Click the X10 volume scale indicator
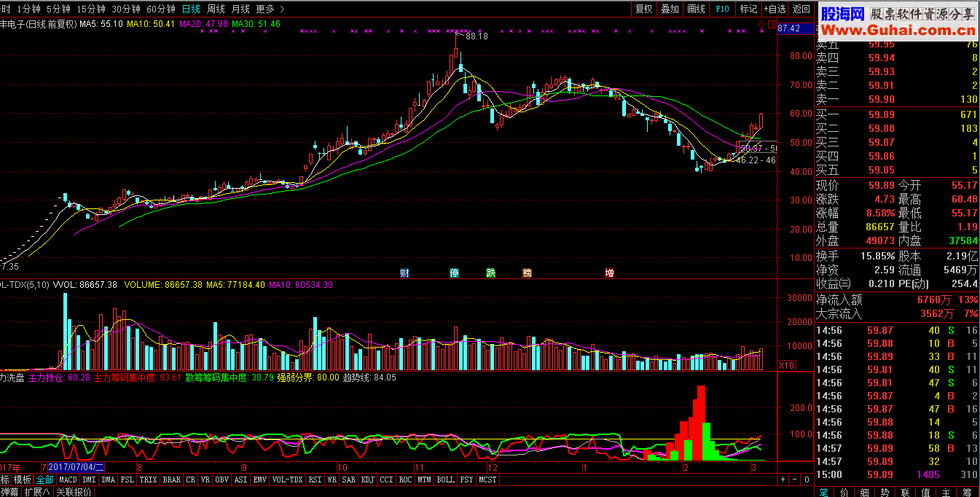 (x=786, y=365)
